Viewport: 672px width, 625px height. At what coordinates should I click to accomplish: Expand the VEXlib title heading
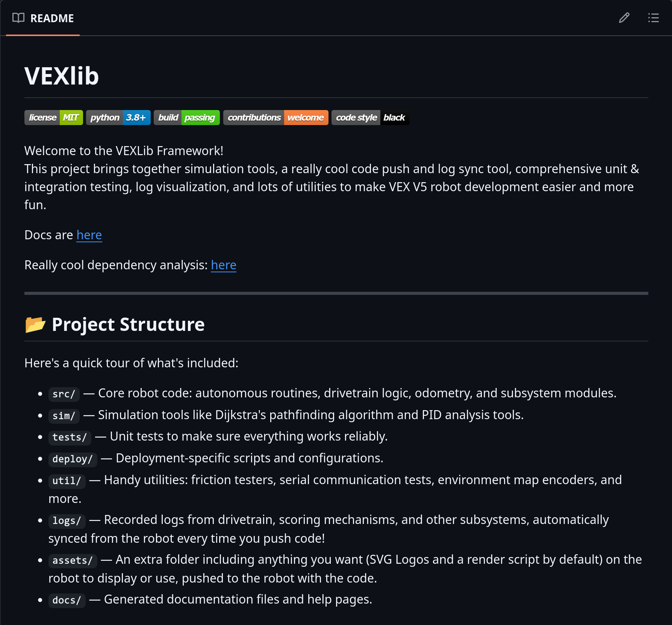click(x=62, y=75)
